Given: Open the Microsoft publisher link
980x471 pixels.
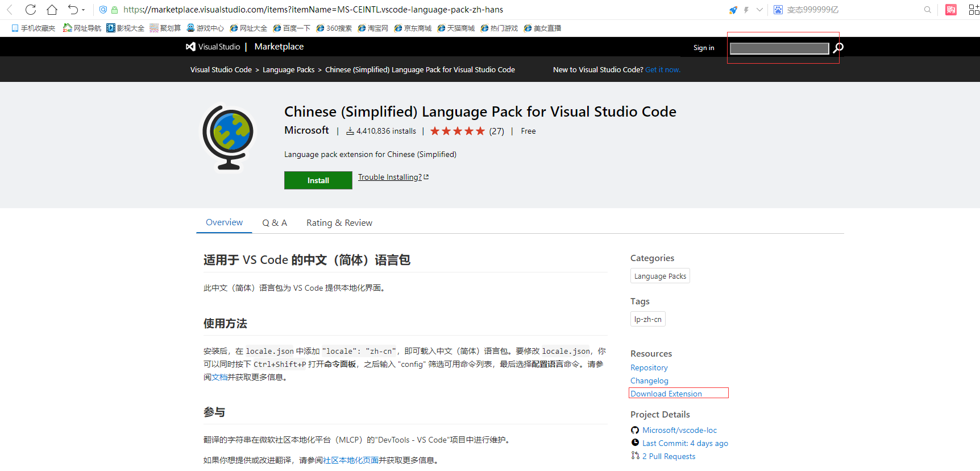Looking at the screenshot, I should pos(306,130).
